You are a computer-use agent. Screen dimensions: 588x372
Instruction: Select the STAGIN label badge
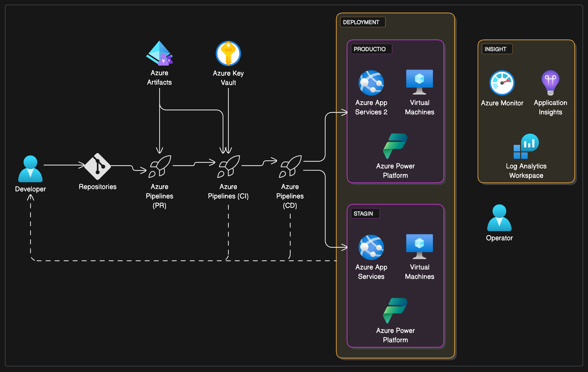pyautogui.click(x=365, y=213)
